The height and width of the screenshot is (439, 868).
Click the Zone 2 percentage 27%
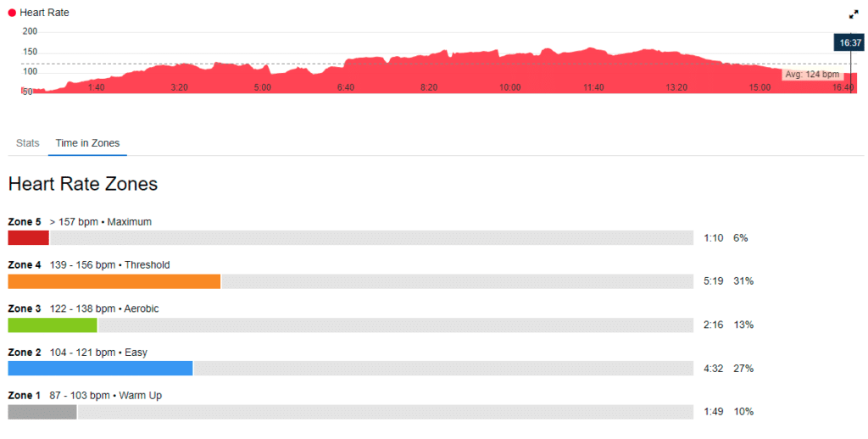click(x=743, y=368)
